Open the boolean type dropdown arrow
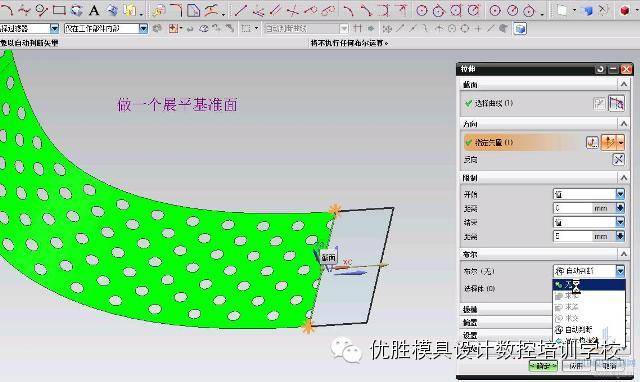This screenshot has height=382, width=640. click(620, 271)
